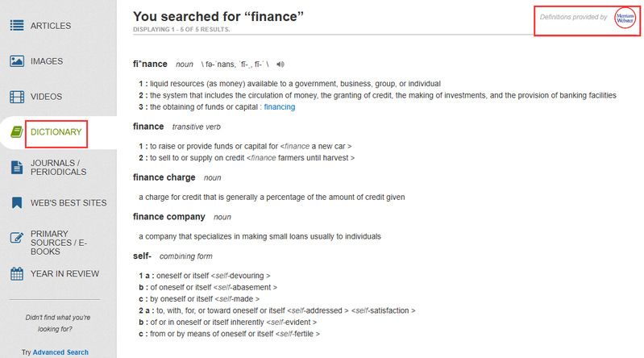Show the Year in Review section
The width and height of the screenshot is (644, 358).
64,273
